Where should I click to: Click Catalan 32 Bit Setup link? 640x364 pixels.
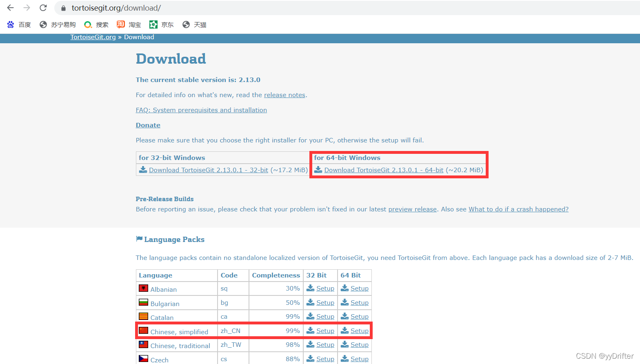pyautogui.click(x=325, y=317)
